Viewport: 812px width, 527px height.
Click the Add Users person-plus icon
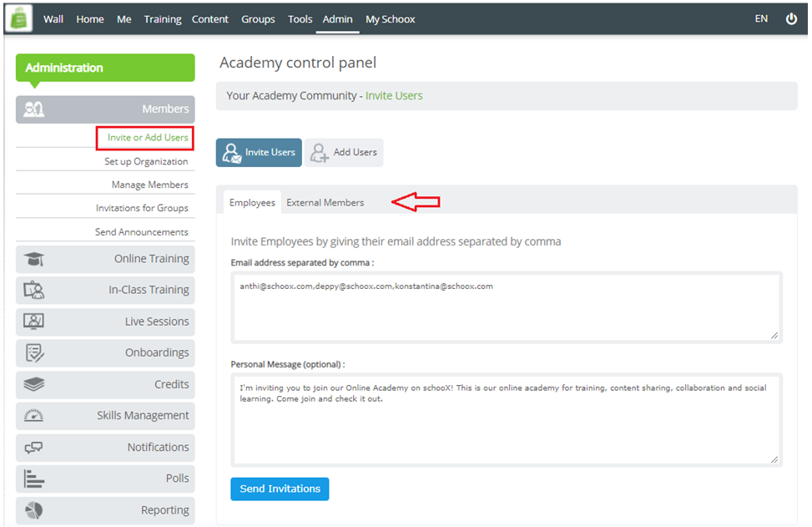tap(319, 153)
